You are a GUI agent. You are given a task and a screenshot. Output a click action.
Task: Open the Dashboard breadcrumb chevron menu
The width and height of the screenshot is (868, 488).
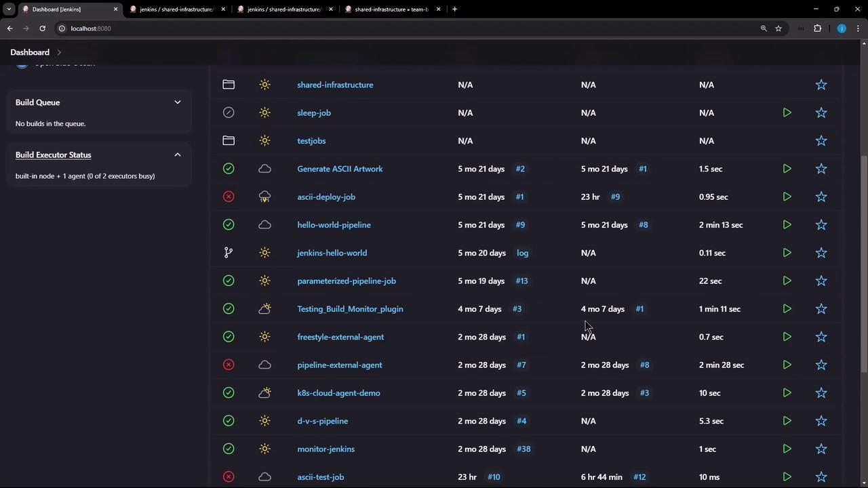[59, 52]
